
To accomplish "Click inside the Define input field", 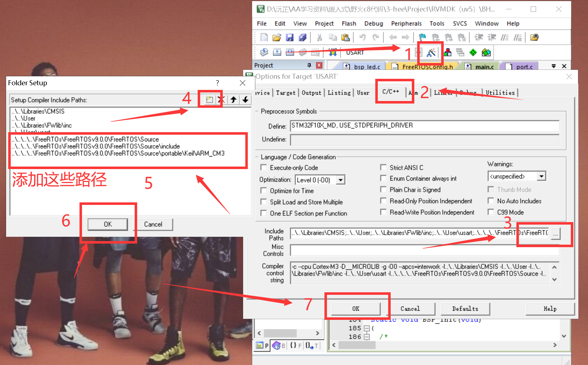I will click(x=425, y=125).
